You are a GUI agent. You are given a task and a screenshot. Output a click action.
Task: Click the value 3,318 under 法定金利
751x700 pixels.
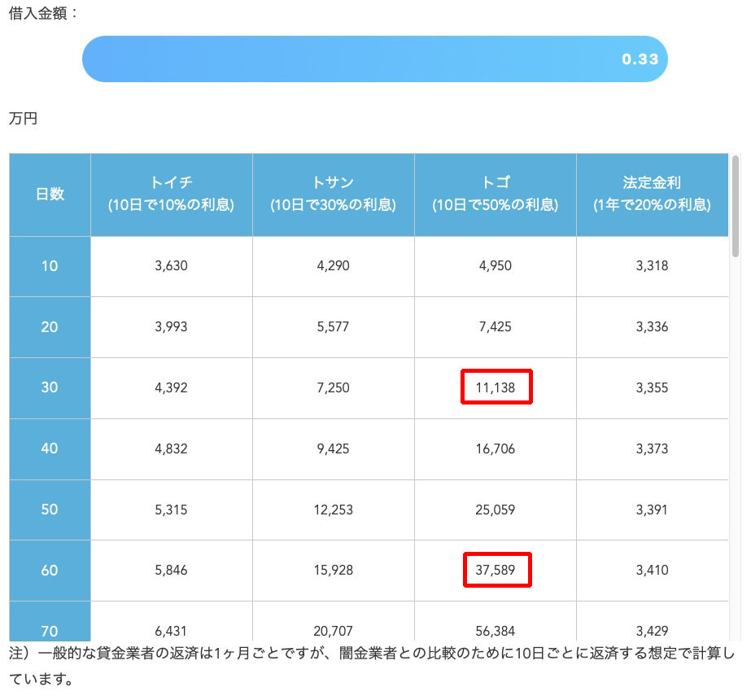click(x=652, y=266)
